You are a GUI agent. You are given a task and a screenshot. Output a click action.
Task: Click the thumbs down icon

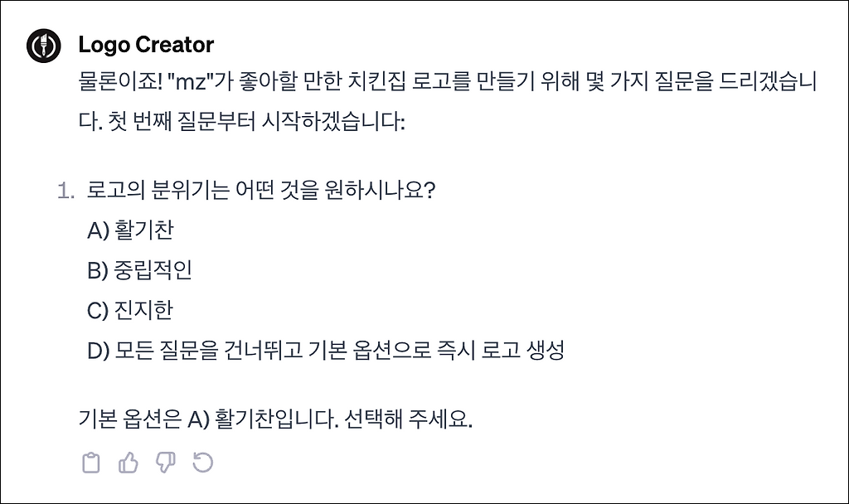(x=166, y=463)
